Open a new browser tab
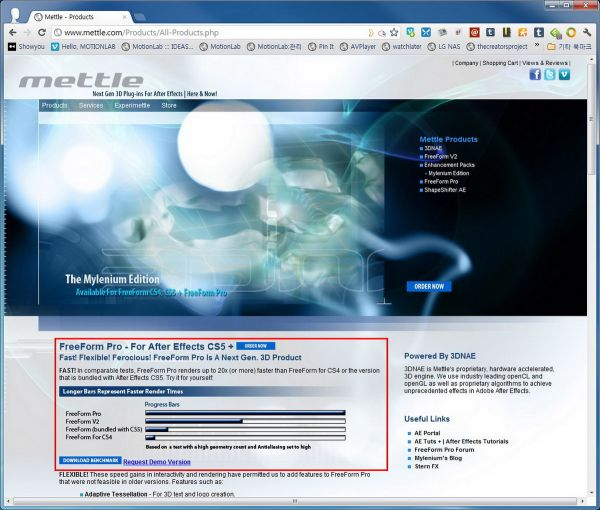The height and width of the screenshot is (510, 600). coord(139,17)
